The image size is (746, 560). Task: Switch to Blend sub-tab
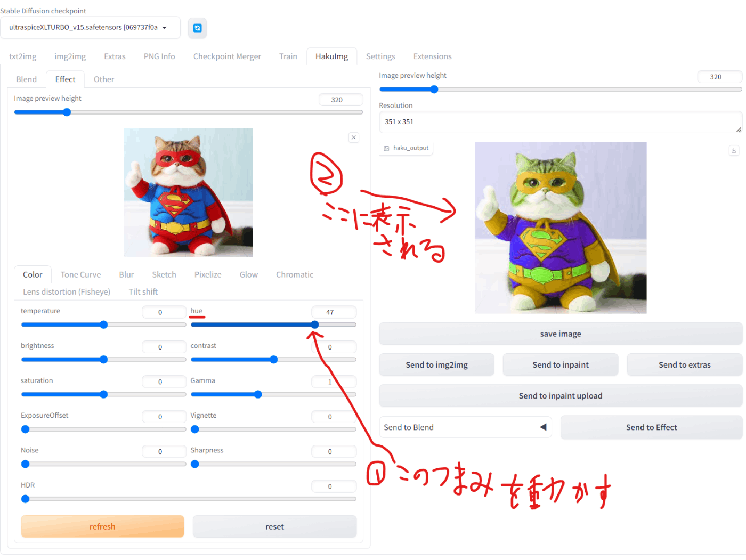point(26,79)
